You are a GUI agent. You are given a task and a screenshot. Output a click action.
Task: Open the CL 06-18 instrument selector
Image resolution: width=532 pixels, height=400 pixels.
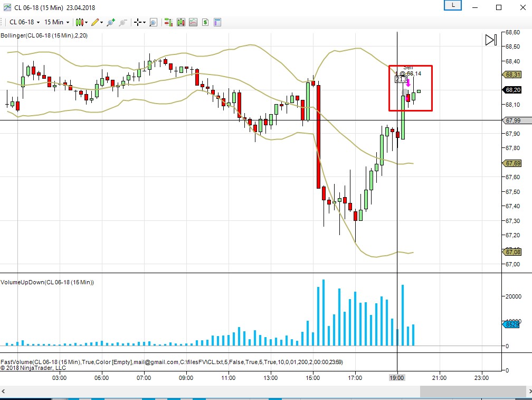24,22
